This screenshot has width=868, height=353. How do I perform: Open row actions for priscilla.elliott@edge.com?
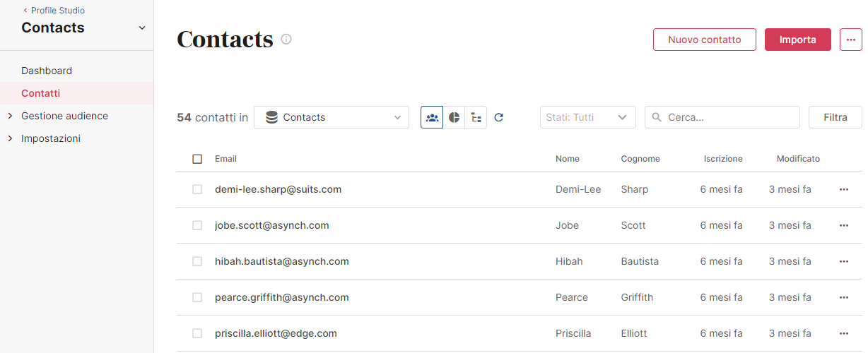click(x=843, y=333)
